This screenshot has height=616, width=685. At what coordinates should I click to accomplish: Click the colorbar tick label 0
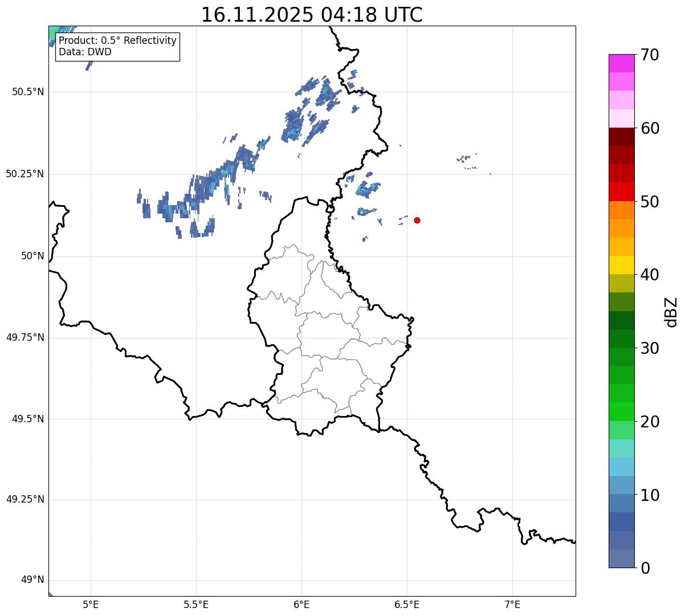click(x=645, y=568)
